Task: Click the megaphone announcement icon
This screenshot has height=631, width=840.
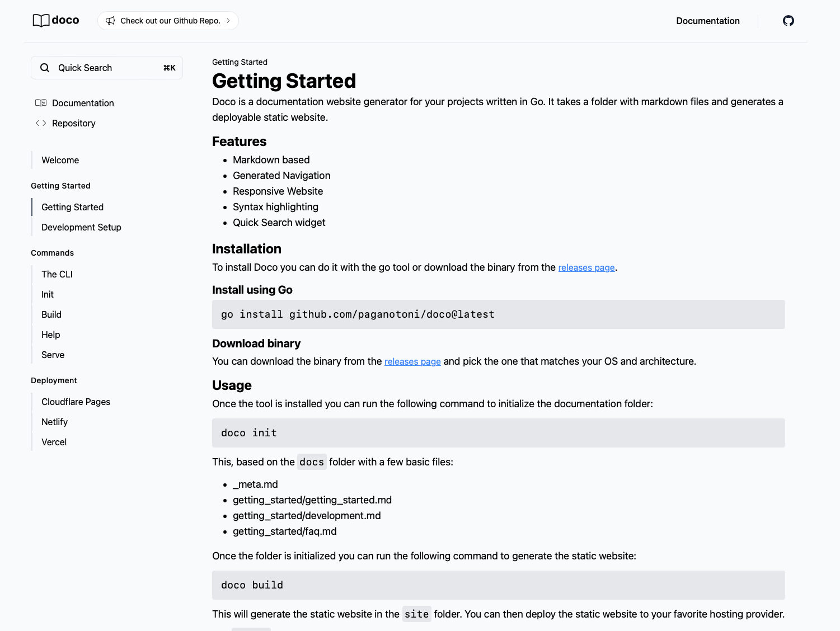Action: [x=110, y=21]
